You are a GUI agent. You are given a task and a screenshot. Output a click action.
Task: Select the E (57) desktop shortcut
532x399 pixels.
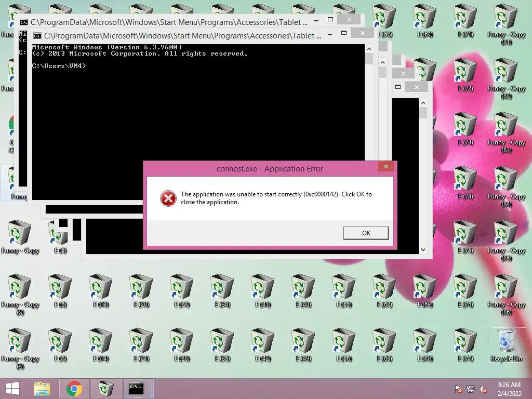[x=384, y=20]
